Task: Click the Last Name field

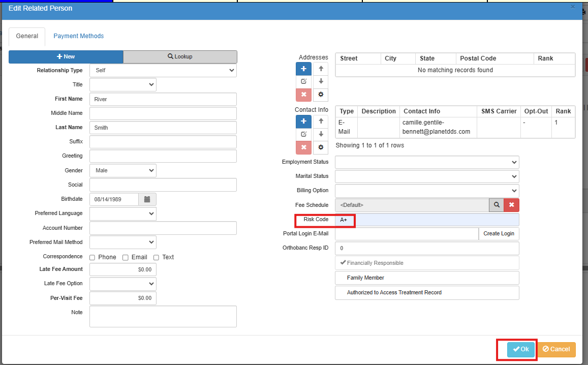Action: pos(163,128)
